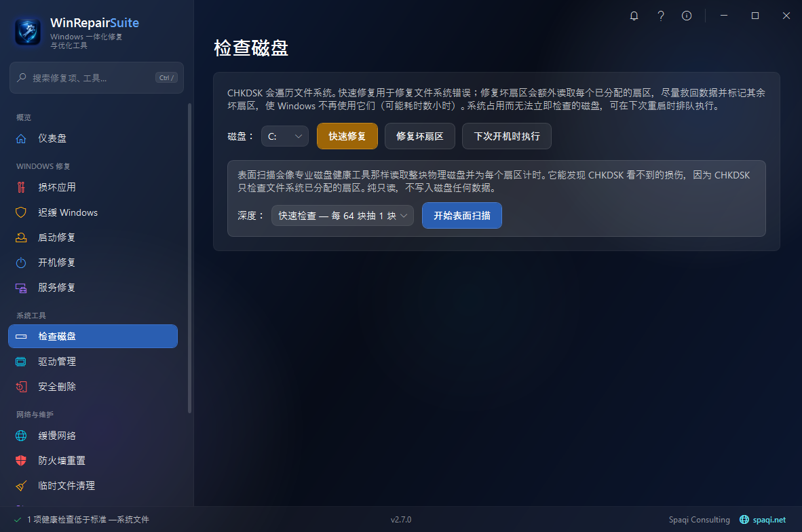Click the search magnifier icon
The image size is (802, 532).
pos(22,78)
